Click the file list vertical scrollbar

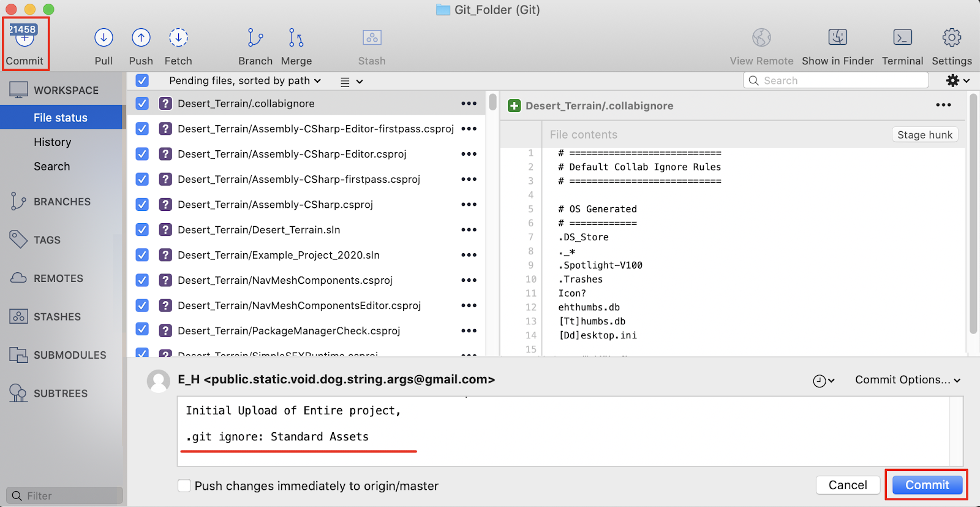pos(492,102)
